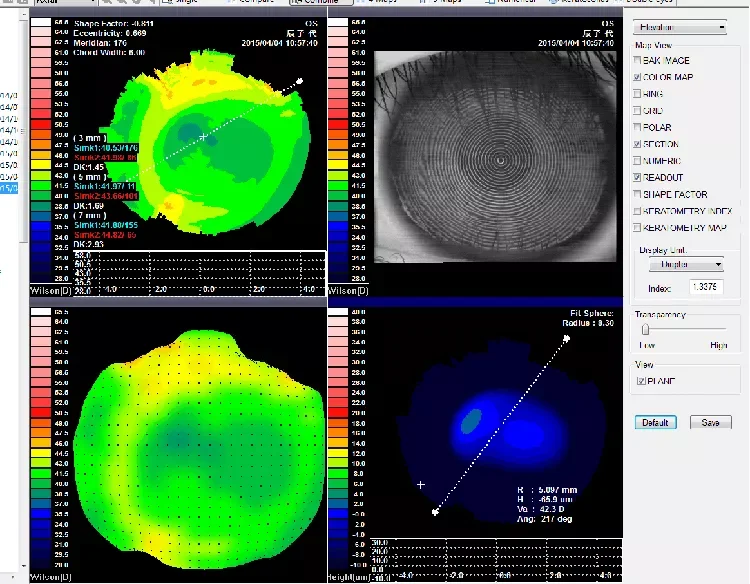Disable the SECTION checkbox
The height and width of the screenshot is (584, 750).
pyautogui.click(x=639, y=145)
